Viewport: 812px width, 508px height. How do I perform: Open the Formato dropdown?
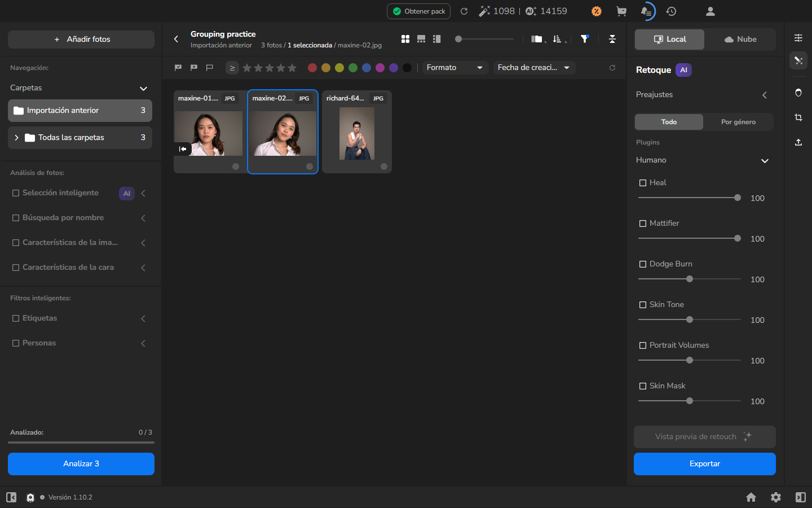pos(455,68)
